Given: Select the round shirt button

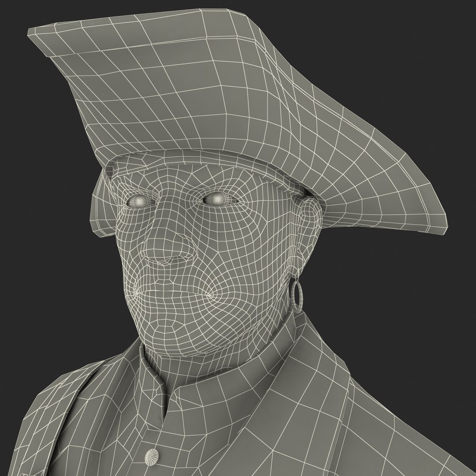Looking at the screenshot, I should point(152,457).
